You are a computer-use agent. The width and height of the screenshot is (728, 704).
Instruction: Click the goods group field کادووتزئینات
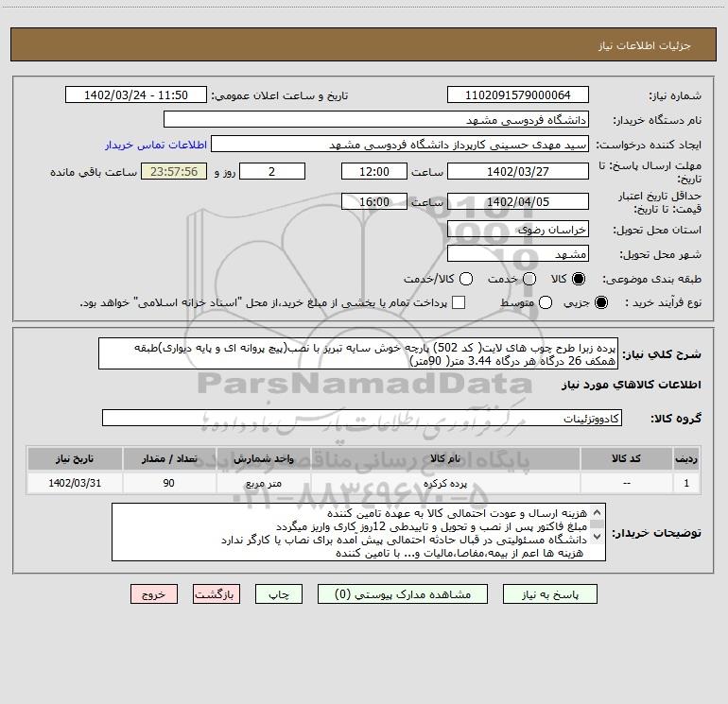click(362, 418)
